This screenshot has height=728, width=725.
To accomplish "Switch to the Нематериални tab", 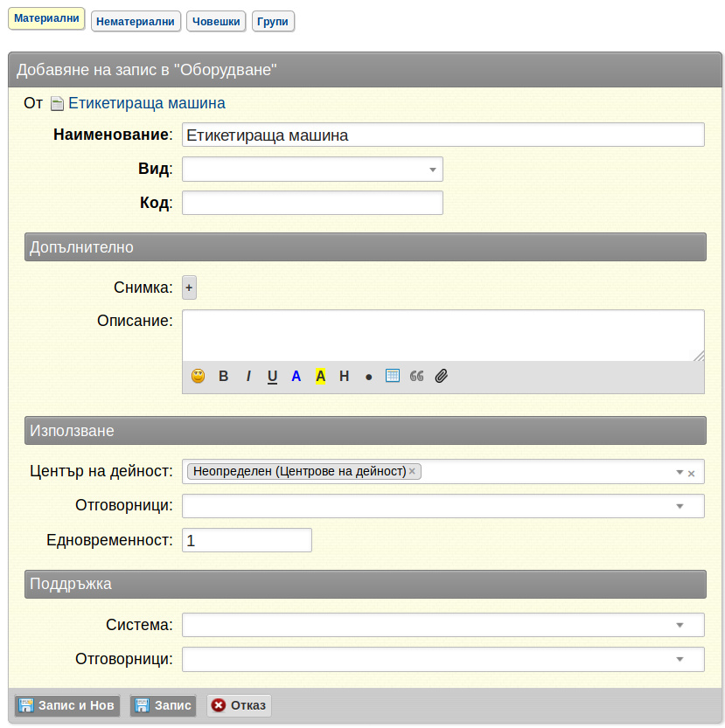I will (x=136, y=21).
